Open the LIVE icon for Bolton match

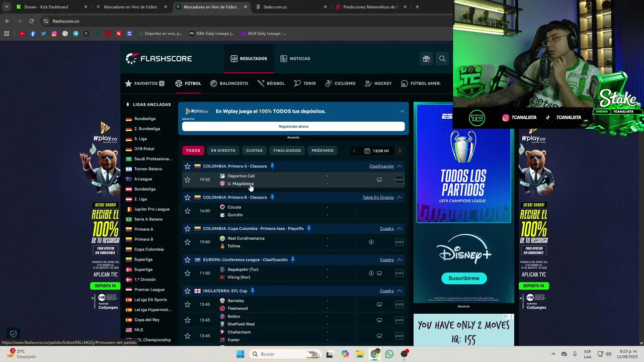pyautogui.click(x=399, y=320)
